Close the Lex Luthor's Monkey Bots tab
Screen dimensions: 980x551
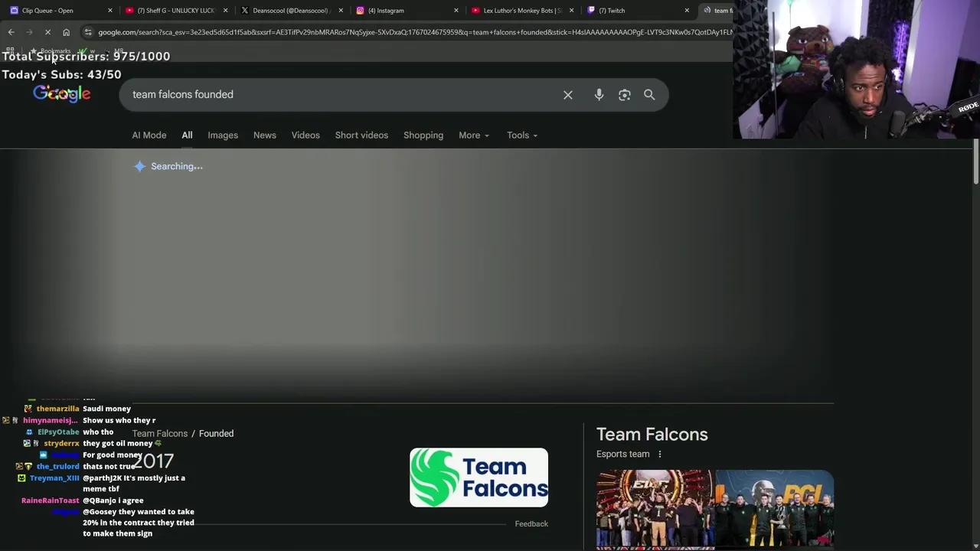click(x=571, y=10)
